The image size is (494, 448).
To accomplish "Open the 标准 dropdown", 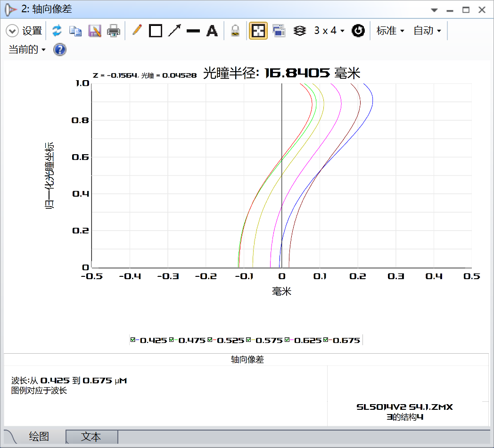I will 390,31.
